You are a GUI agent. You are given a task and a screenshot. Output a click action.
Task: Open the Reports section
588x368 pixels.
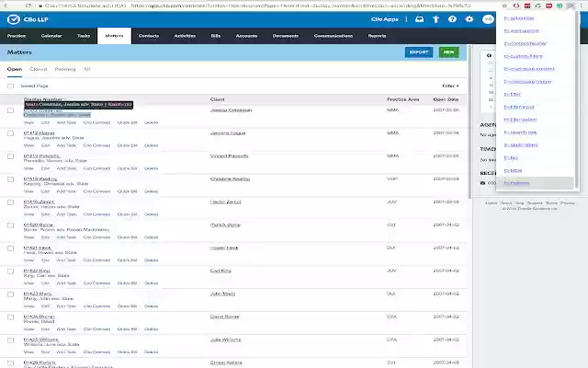click(377, 36)
